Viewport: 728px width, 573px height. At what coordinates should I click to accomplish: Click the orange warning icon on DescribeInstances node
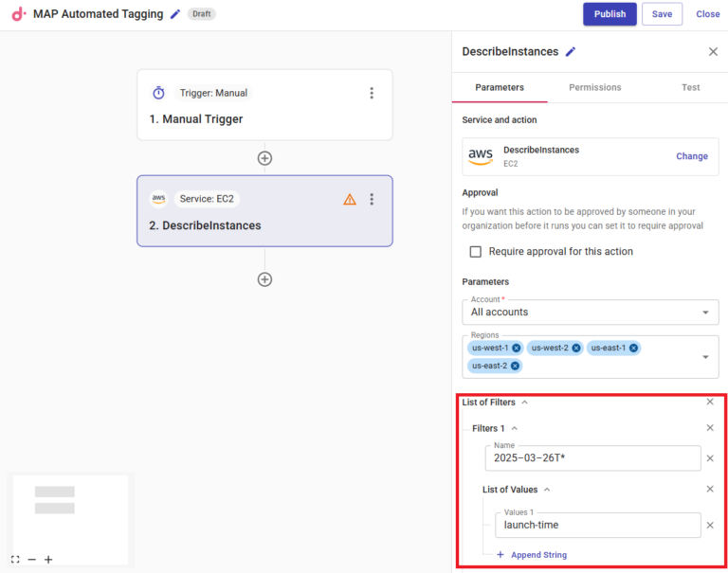point(350,199)
